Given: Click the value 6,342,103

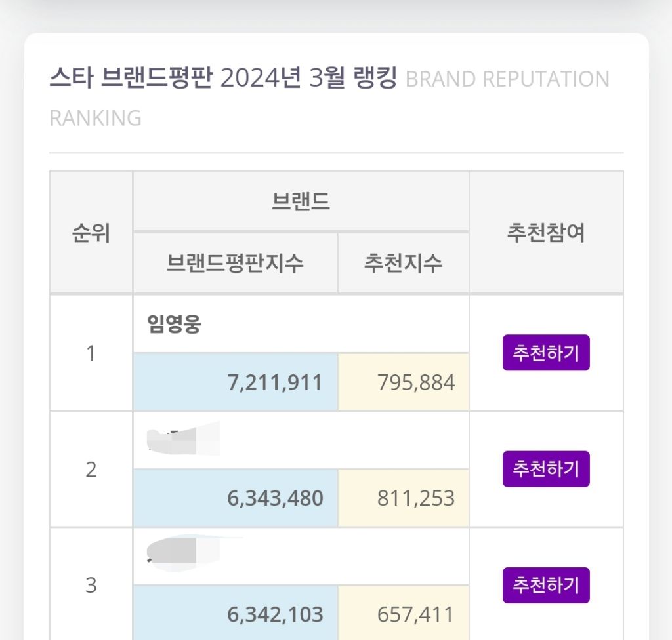Looking at the screenshot, I should (x=275, y=614).
